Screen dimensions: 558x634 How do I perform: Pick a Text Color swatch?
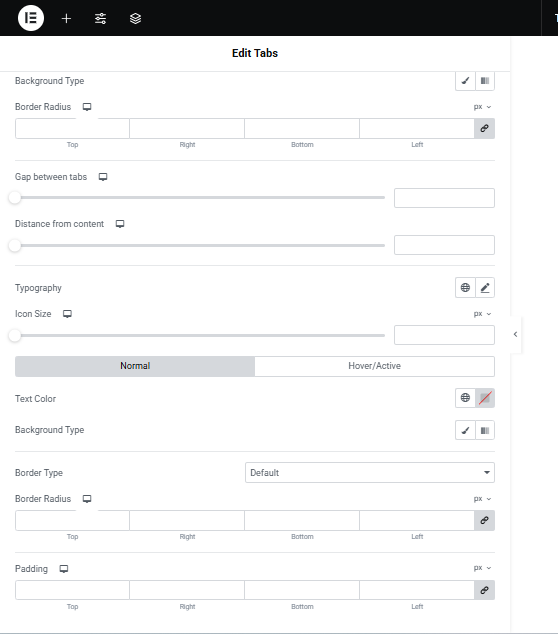point(485,398)
